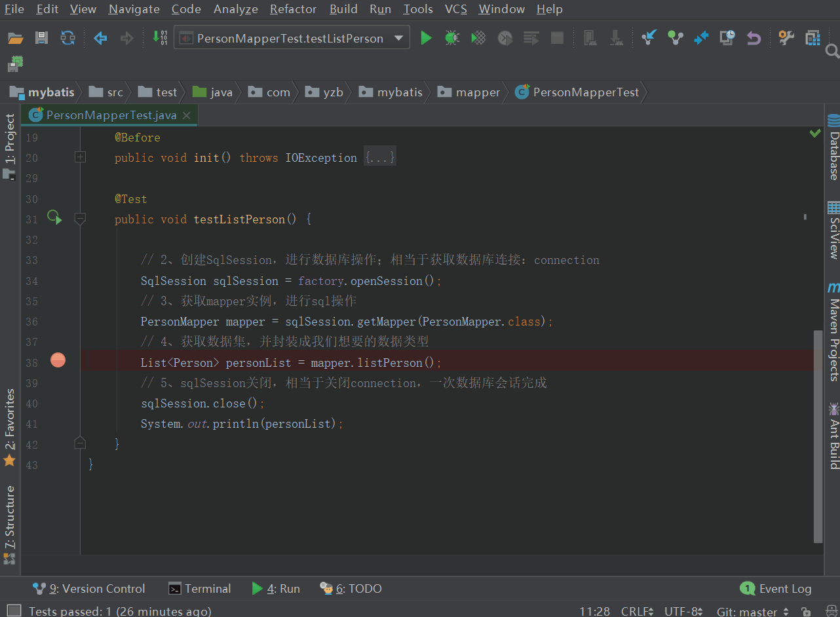The image size is (840, 617).
Task: Expand the collapsed {...} body of init()
Action: click(x=380, y=158)
